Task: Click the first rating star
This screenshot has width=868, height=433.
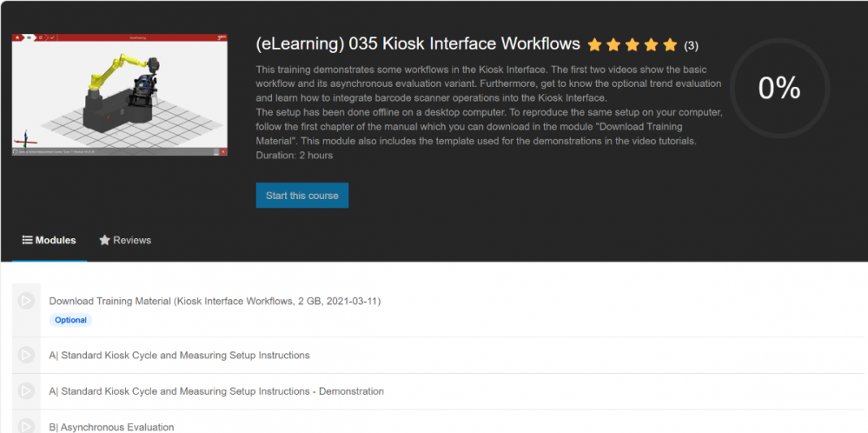Action: pyautogui.click(x=595, y=44)
